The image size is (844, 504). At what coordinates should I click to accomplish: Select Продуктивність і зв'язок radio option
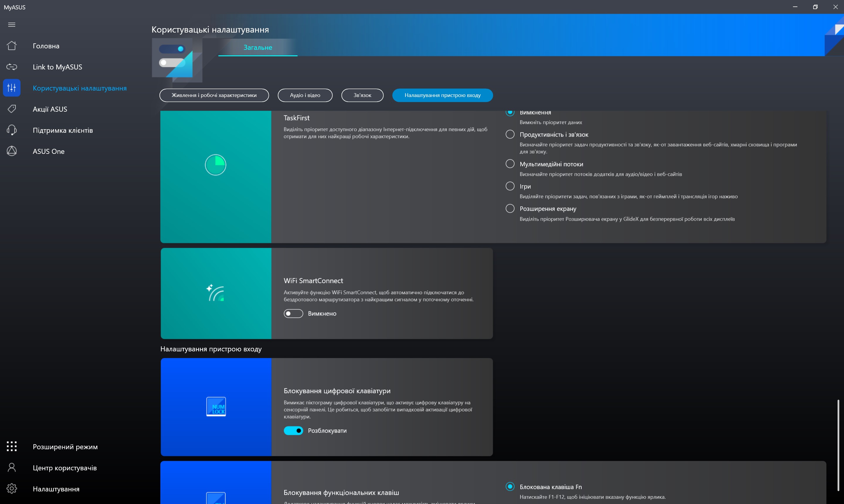(510, 134)
